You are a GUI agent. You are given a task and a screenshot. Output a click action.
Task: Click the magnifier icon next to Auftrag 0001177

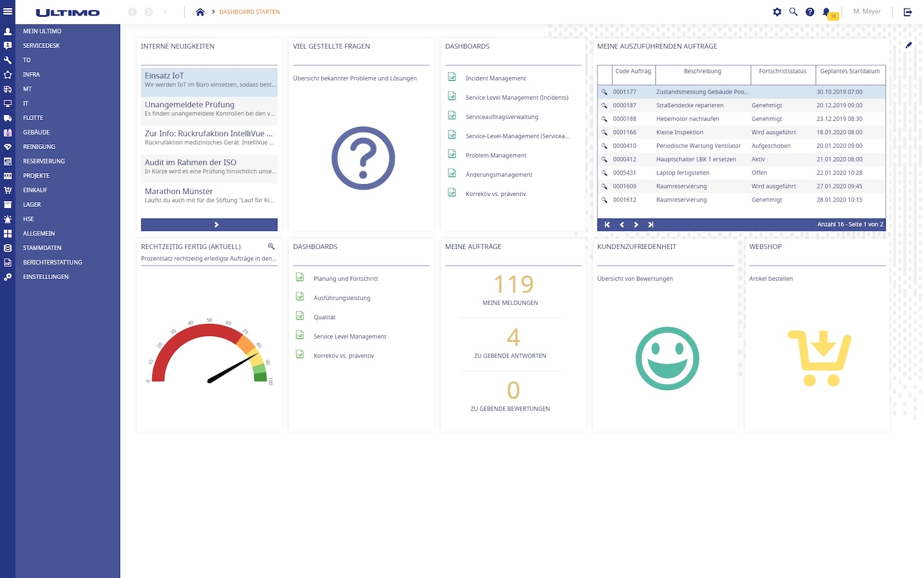pyautogui.click(x=604, y=92)
